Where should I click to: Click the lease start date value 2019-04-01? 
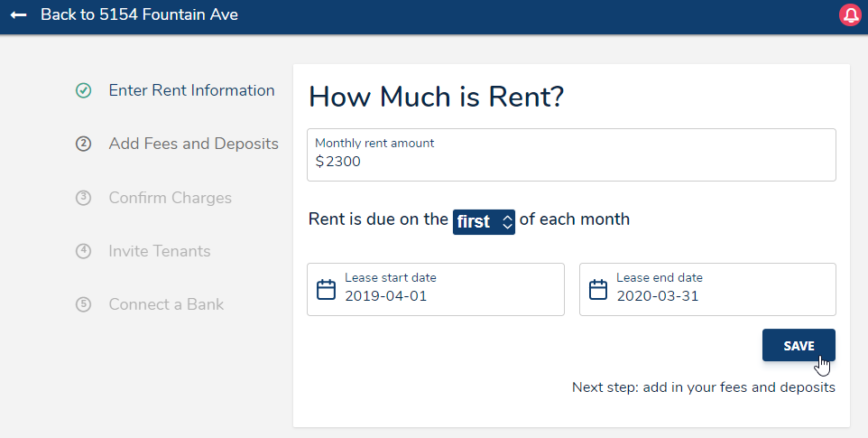click(386, 296)
